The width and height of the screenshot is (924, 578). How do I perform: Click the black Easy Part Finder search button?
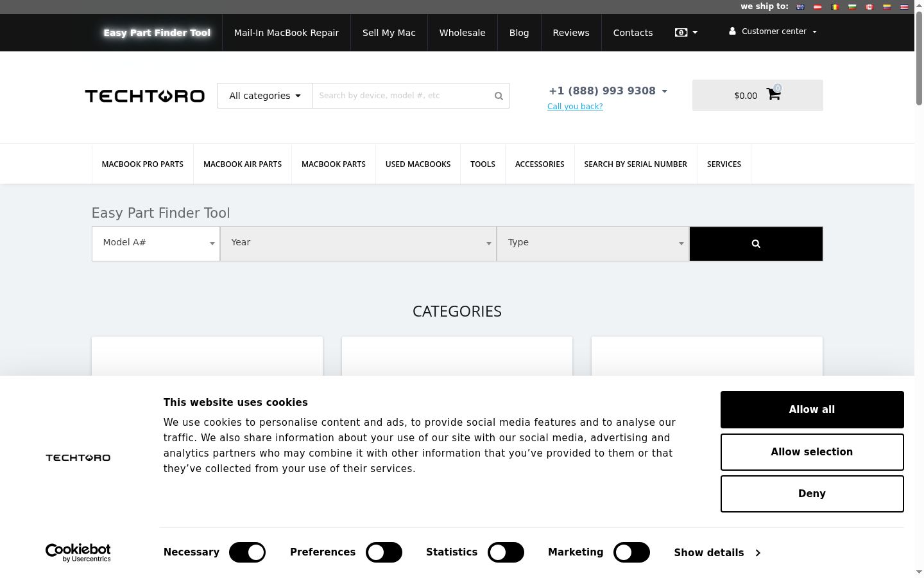[x=756, y=243]
